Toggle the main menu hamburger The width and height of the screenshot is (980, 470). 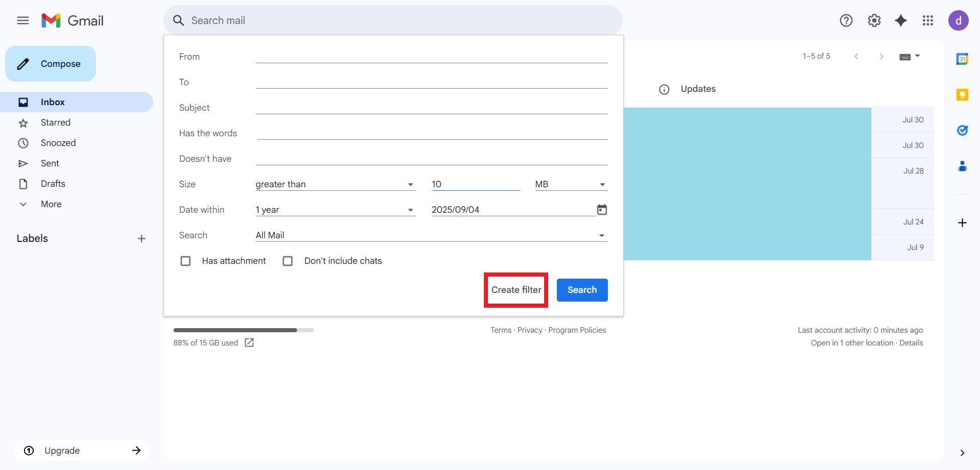click(23, 20)
